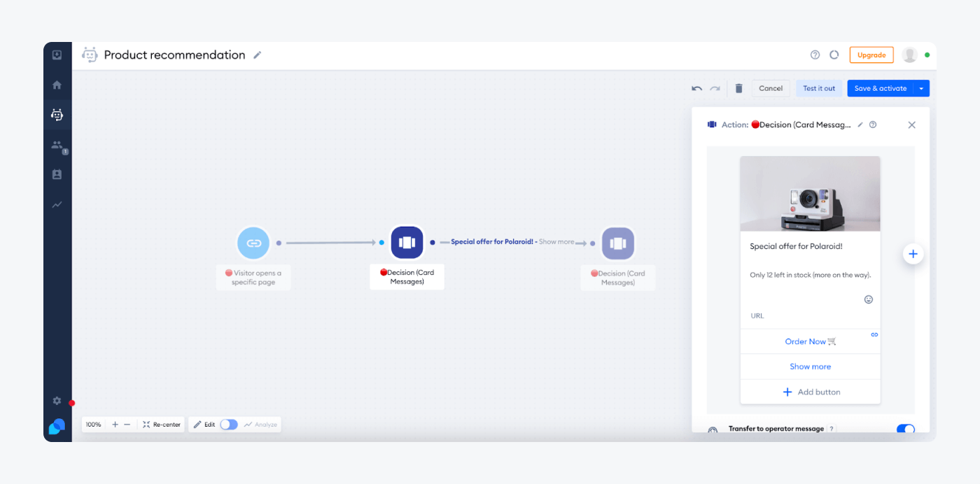
Task: Edit the Product recommendation name pencil
Action: [x=258, y=55]
